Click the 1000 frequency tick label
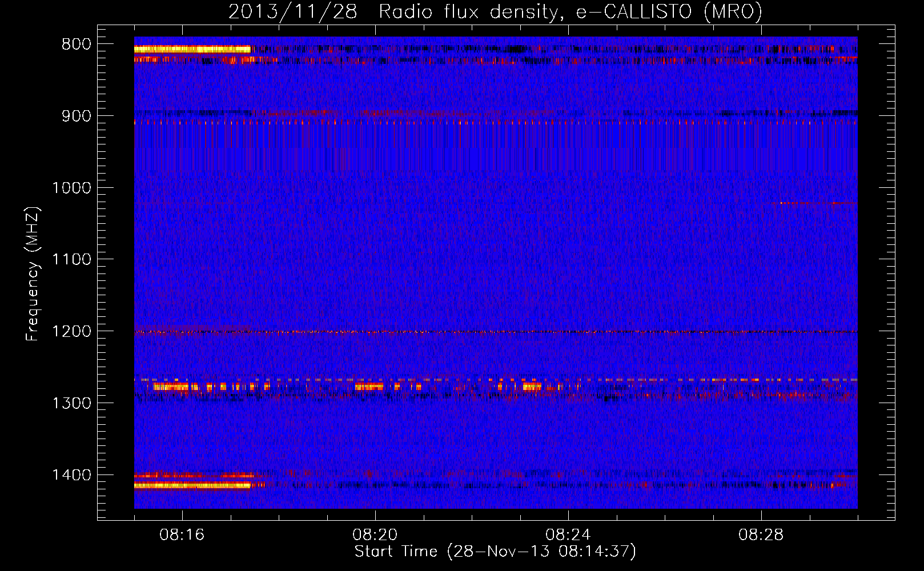 [x=72, y=188]
